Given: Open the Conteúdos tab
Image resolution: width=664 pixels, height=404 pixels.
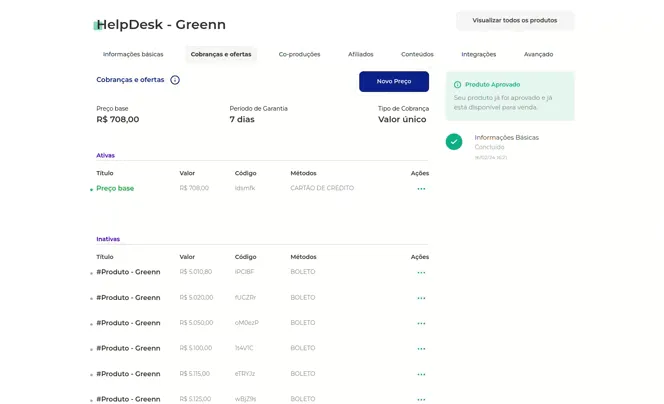Looking at the screenshot, I should click(417, 54).
